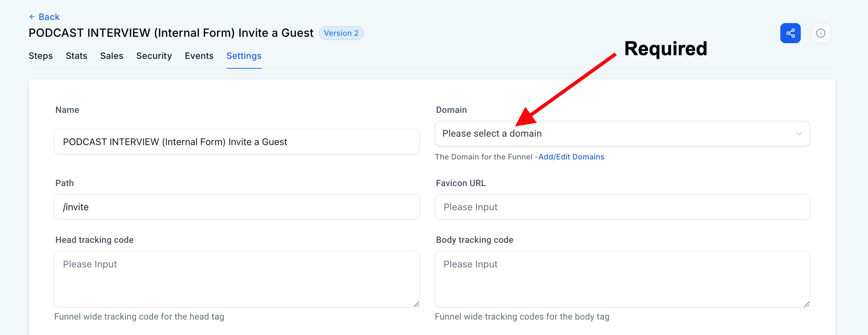
Task: Click the Name label above funnel name
Action: click(x=67, y=110)
